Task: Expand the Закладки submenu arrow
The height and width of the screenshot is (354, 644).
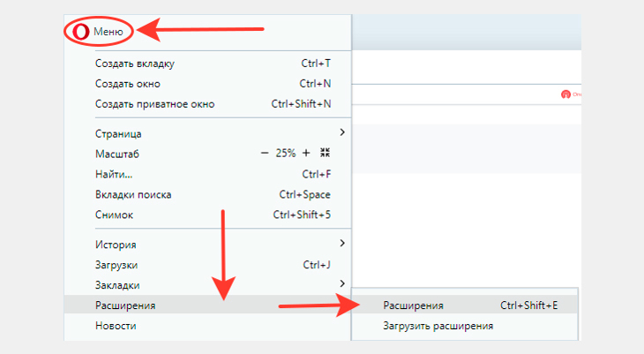Action: (342, 283)
